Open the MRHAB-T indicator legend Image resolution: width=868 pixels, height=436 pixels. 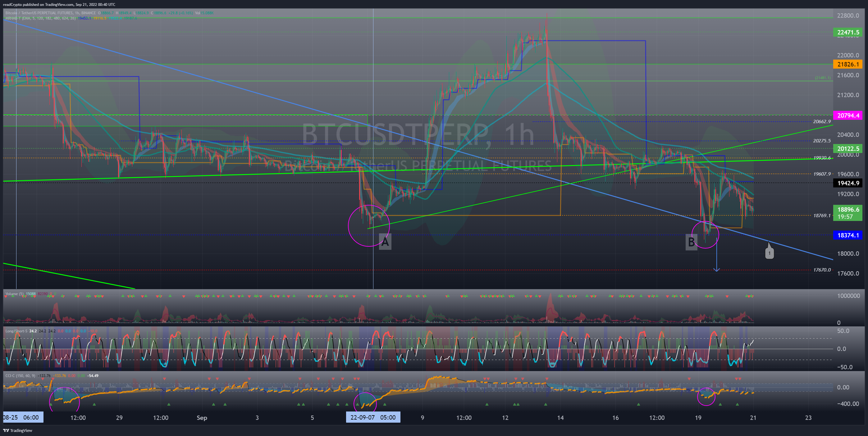[x=40, y=18]
